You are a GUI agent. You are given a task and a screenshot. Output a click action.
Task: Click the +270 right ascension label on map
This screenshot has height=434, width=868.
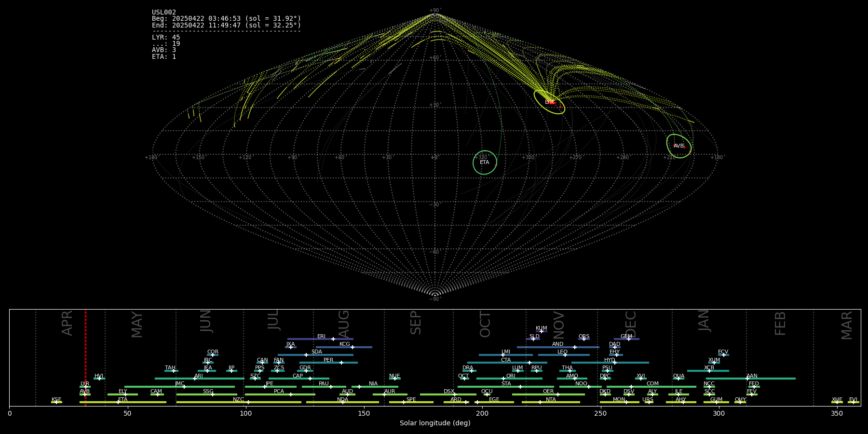[x=575, y=157]
